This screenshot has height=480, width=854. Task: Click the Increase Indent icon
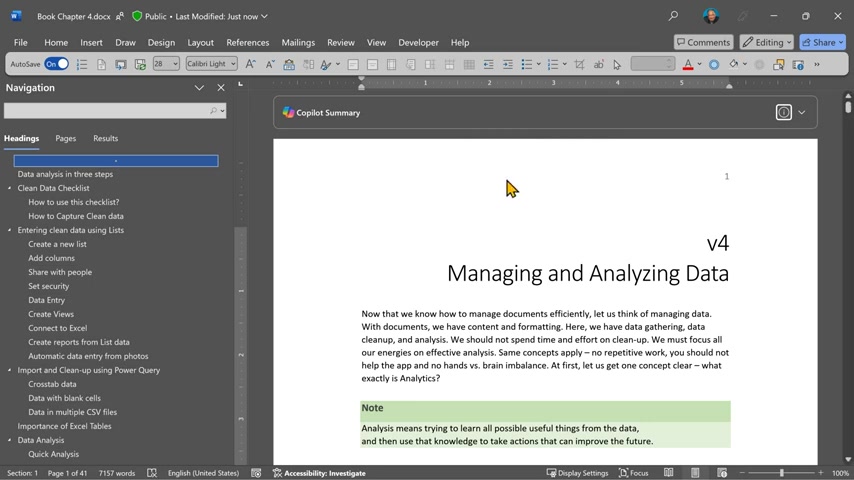click(x=508, y=65)
